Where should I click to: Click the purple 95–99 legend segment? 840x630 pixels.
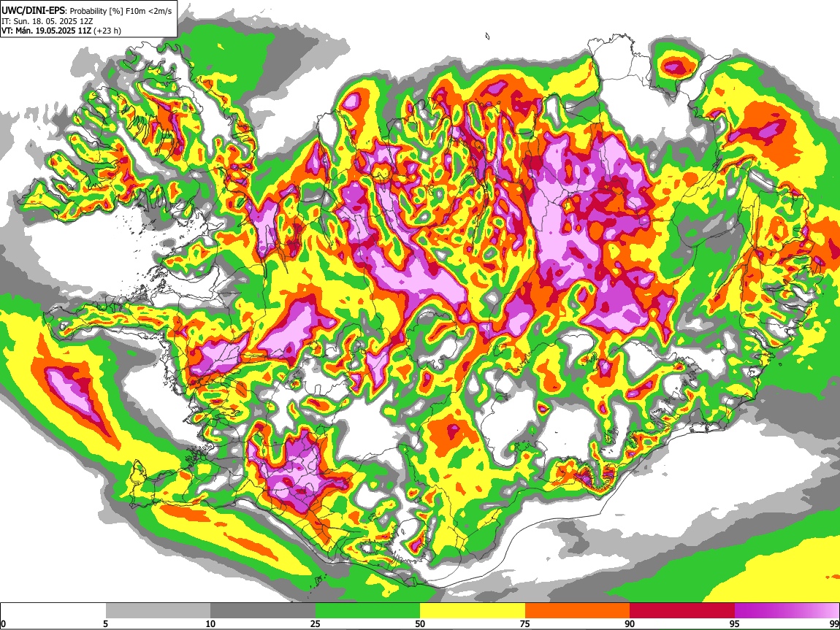[x=787, y=610]
